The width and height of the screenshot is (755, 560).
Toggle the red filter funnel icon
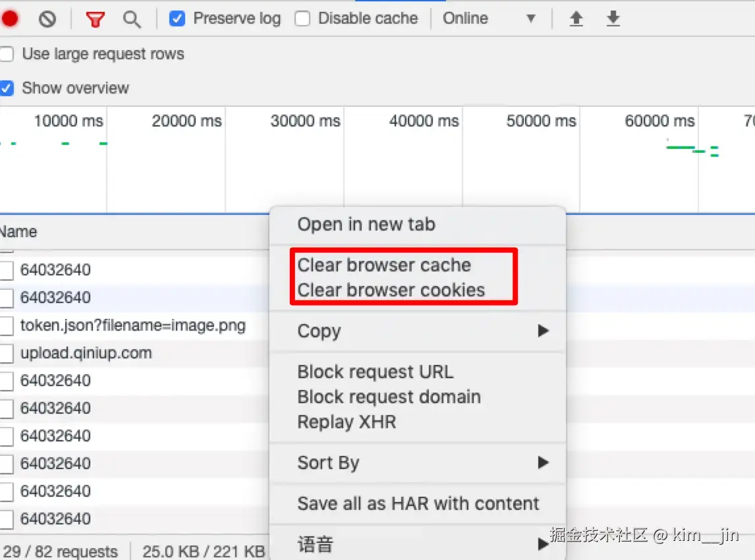(x=95, y=19)
